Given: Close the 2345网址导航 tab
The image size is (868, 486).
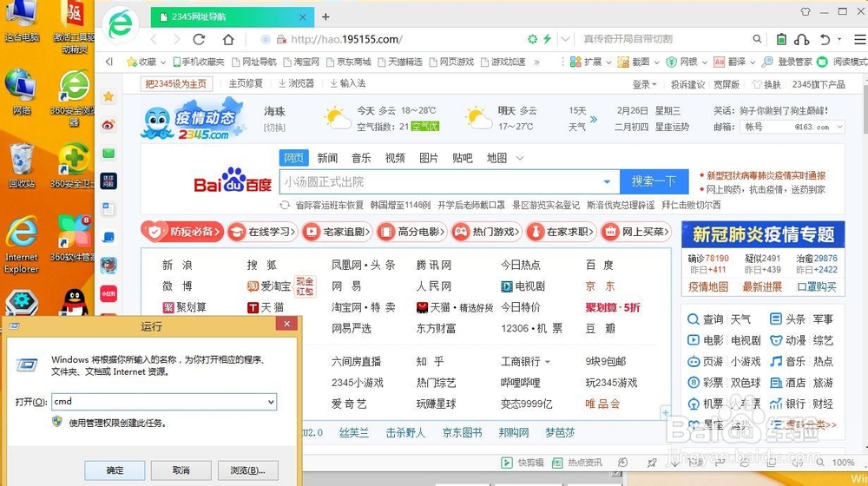Looking at the screenshot, I should point(303,17).
